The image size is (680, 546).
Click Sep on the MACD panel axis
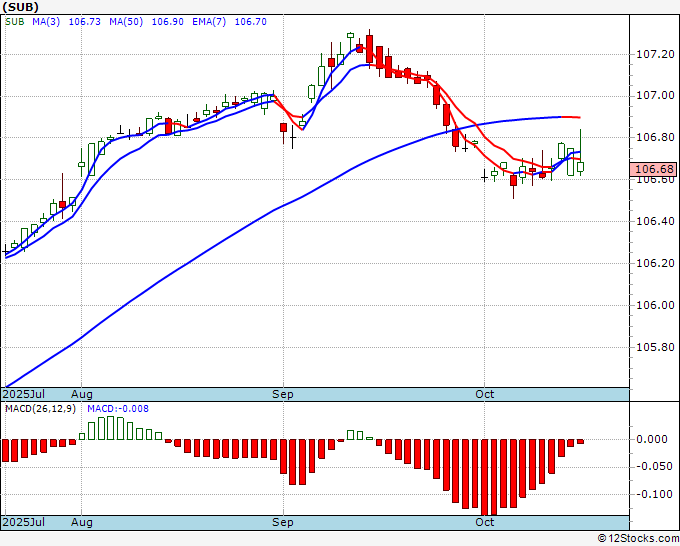point(283,522)
